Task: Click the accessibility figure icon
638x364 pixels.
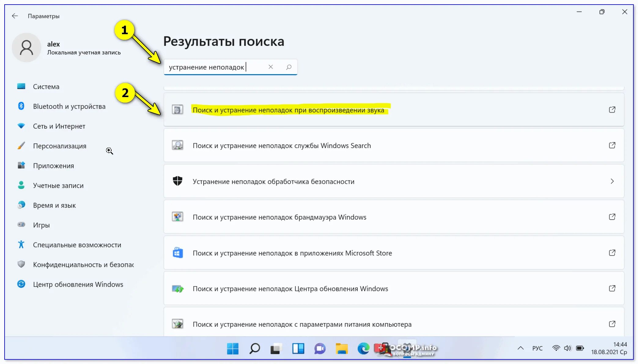Action: coord(21,244)
